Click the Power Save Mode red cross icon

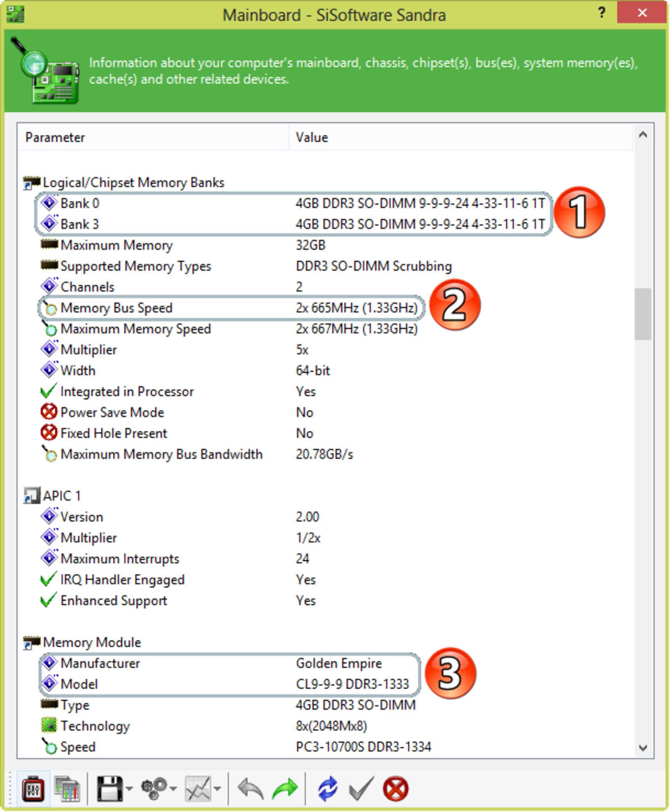point(49,412)
